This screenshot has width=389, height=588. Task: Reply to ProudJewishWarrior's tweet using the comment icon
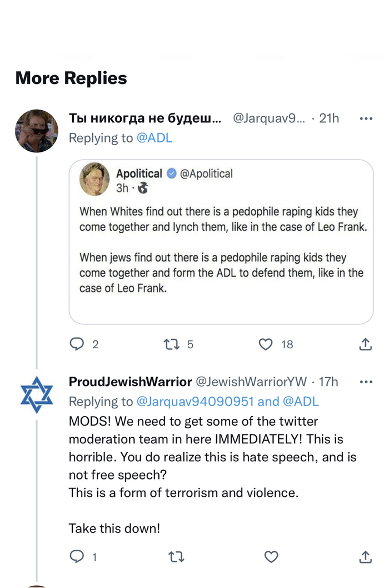[77, 556]
